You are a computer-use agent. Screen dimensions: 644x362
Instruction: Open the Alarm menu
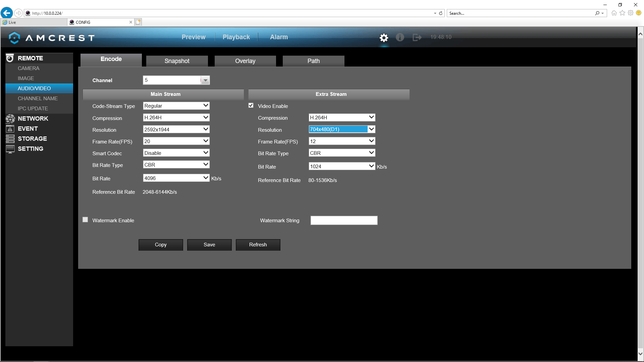pos(279,37)
